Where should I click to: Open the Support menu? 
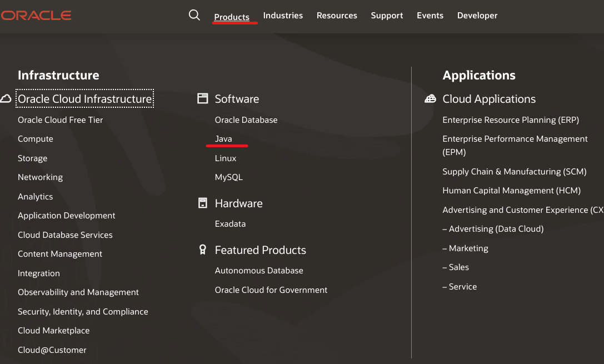click(x=387, y=16)
